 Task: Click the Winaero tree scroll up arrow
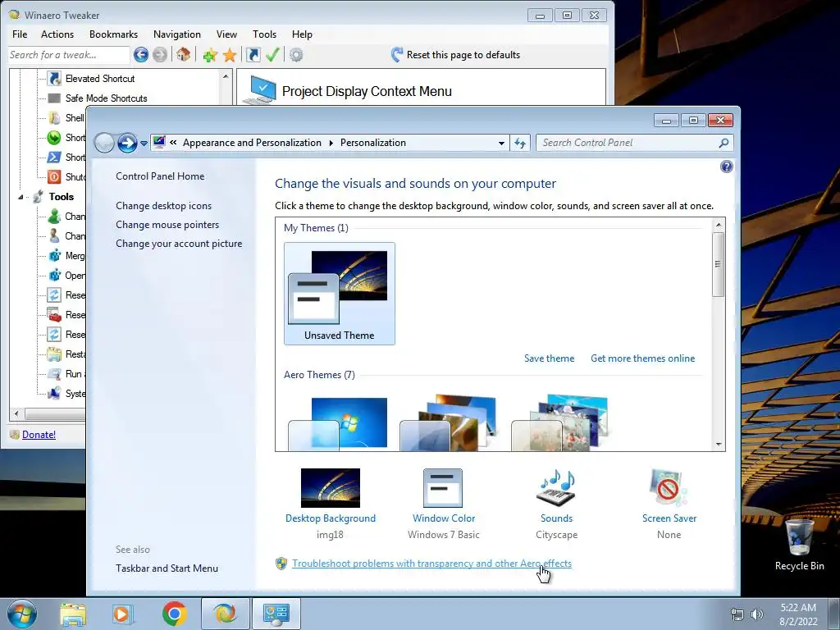coord(226,76)
